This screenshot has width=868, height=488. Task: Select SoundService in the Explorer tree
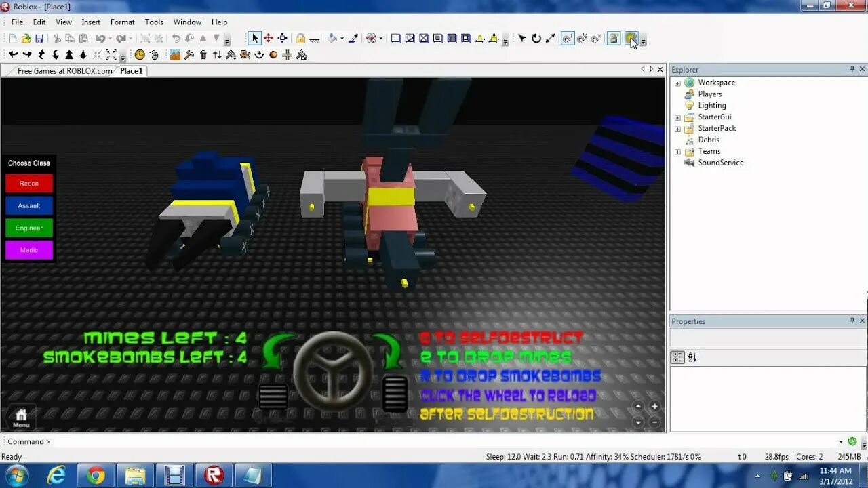click(721, 163)
